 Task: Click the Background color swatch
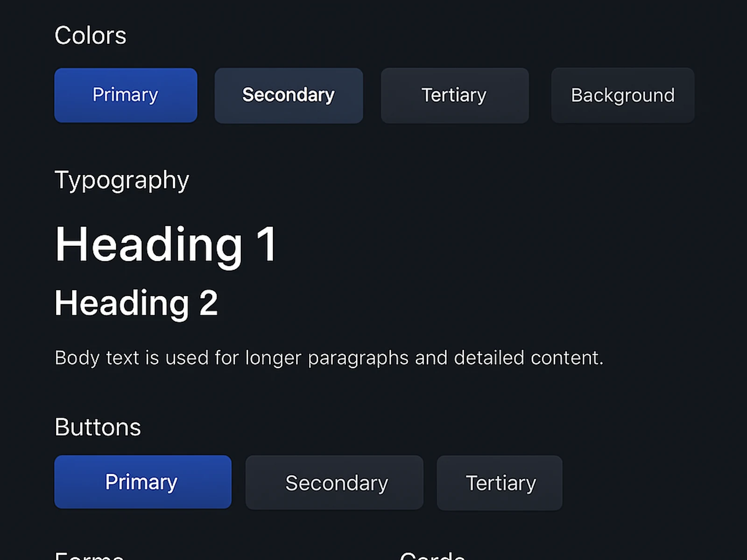(622, 95)
